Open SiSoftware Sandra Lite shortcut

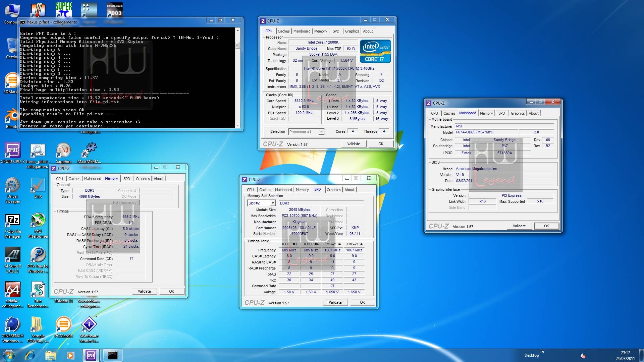89,330
